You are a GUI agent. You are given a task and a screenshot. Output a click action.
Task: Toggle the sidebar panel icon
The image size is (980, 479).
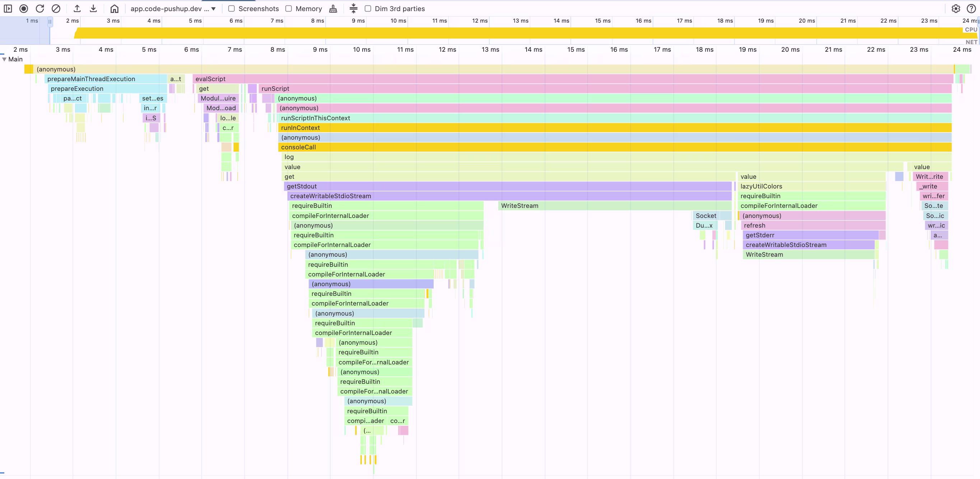pyautogui.click(x=8, y=8)
